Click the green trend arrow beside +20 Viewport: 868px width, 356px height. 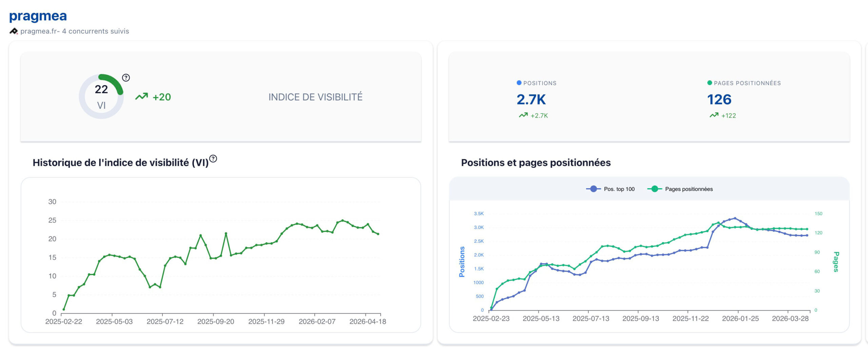[142, 97]
